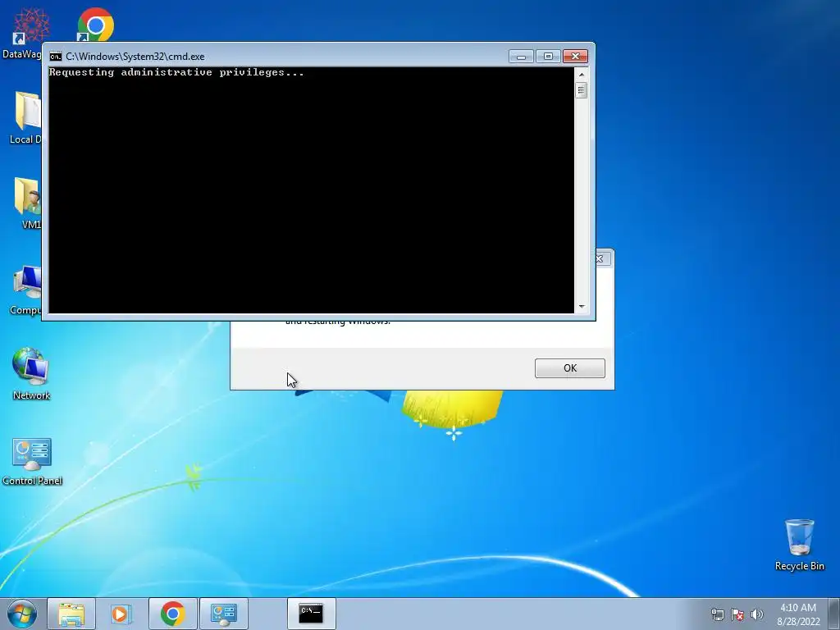Open the Windows Start menu

(22, 614)
